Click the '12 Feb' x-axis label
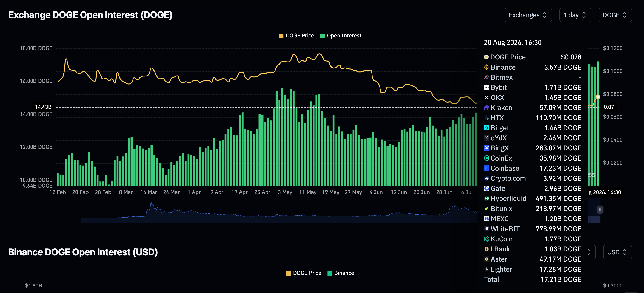The width and height of the screenshot is (644, 293). [58, 192]
